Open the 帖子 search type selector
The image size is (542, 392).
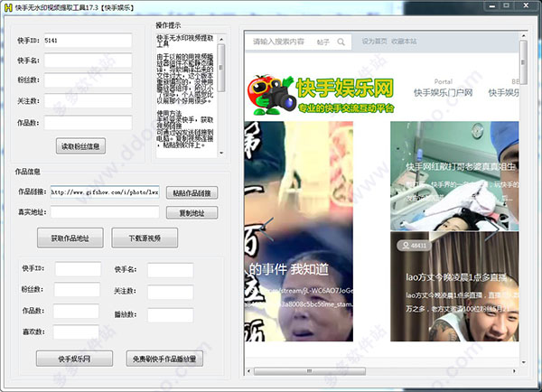click(322, 42)
